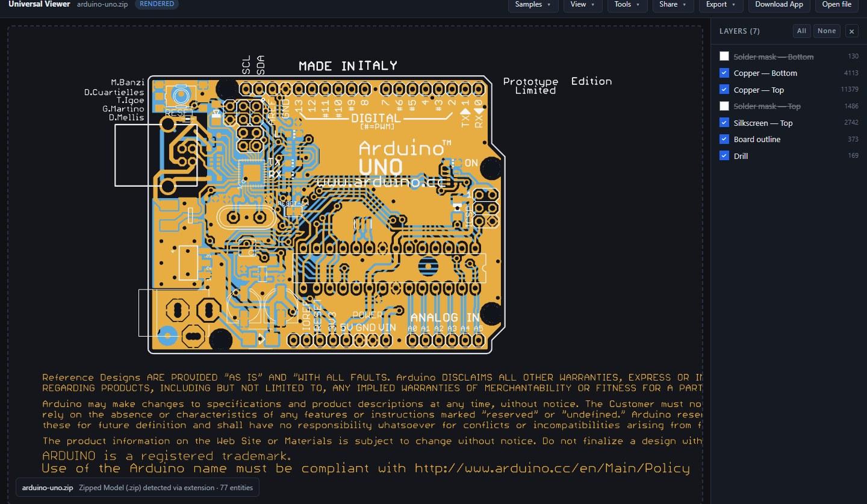The width and height of the screenshot is (867, 504).
Task: Click the Open file button
Action: click(x=837, y=4)
